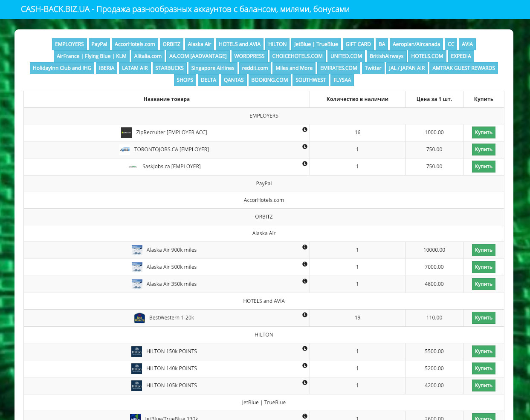Go to the HILTON category tag

point(278,44)
